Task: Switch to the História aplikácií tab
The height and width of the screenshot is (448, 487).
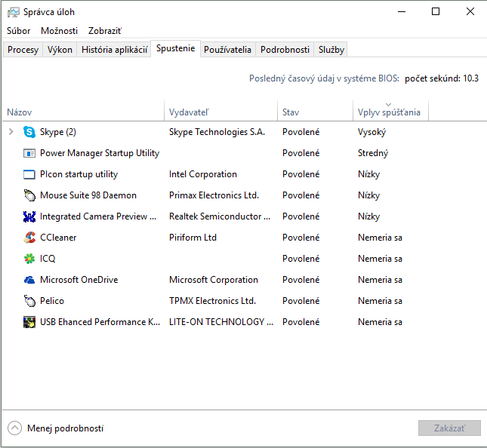Action: tap(114, 50)
